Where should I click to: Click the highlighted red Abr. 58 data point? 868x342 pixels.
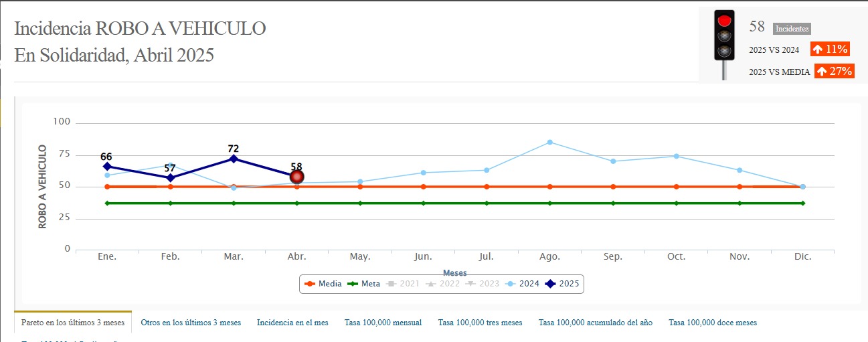297,177
